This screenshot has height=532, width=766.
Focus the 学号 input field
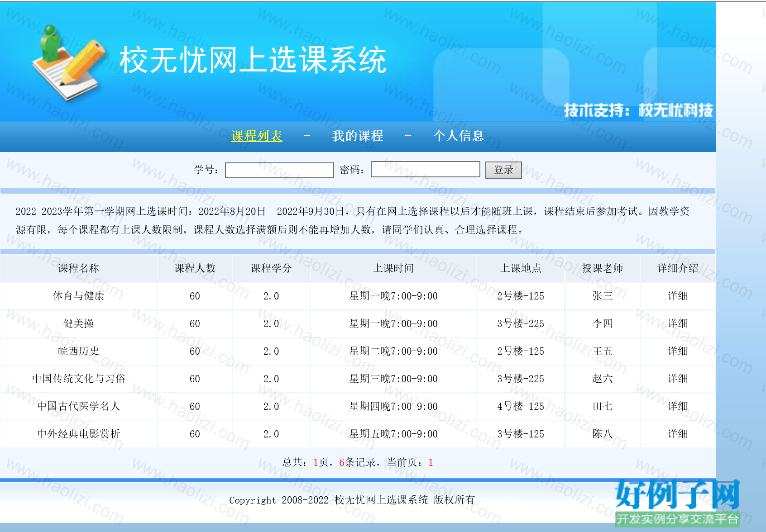(279, 170)
